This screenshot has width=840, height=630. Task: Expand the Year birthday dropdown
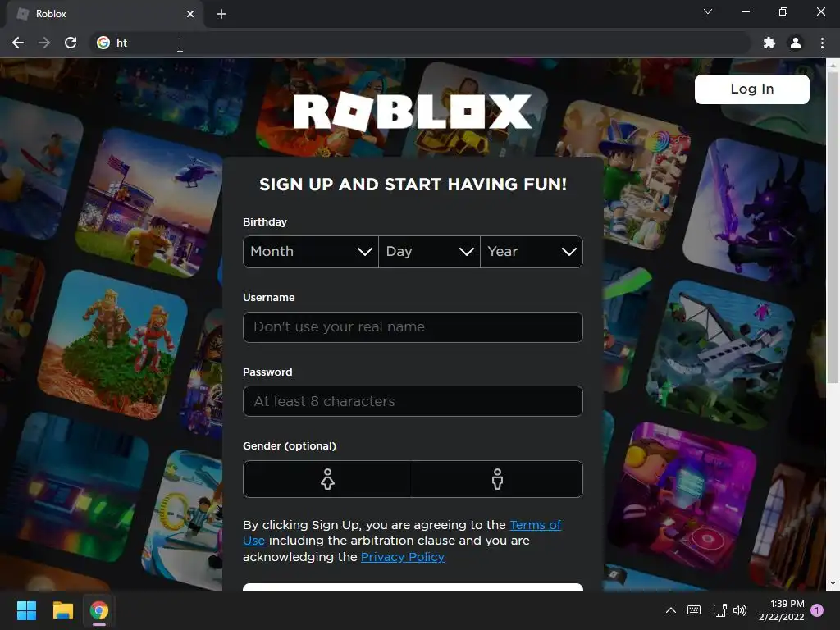(532, 252)
